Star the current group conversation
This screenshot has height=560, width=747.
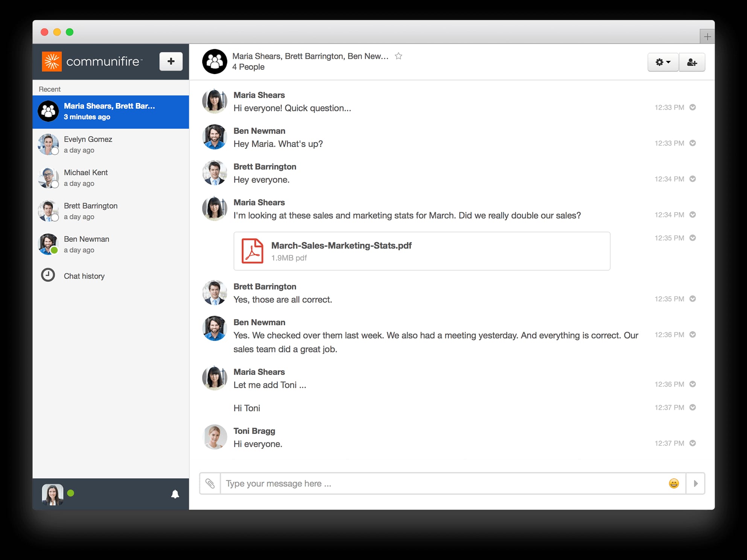pos(399,56)
